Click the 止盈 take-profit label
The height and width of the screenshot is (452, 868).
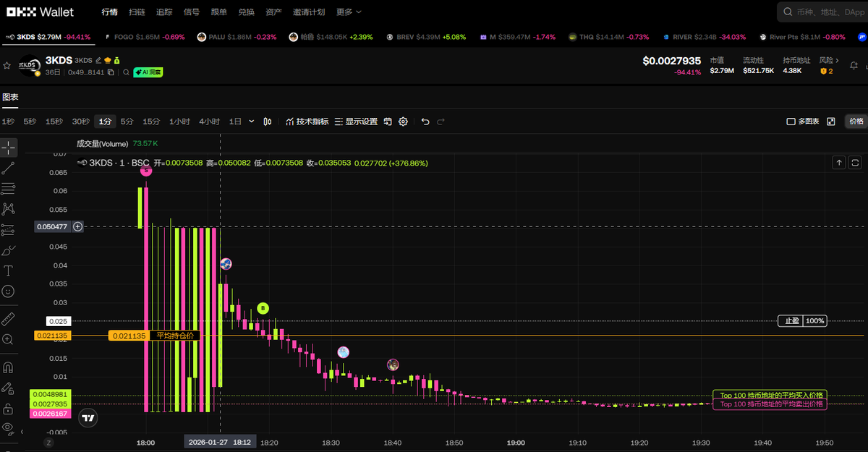(790, 320)
